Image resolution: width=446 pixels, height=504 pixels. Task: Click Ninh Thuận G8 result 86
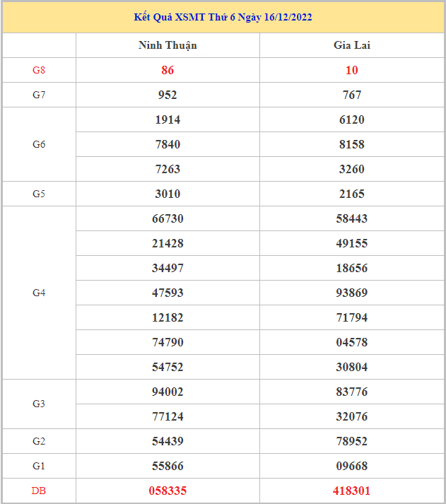click(x=168, y=70)
